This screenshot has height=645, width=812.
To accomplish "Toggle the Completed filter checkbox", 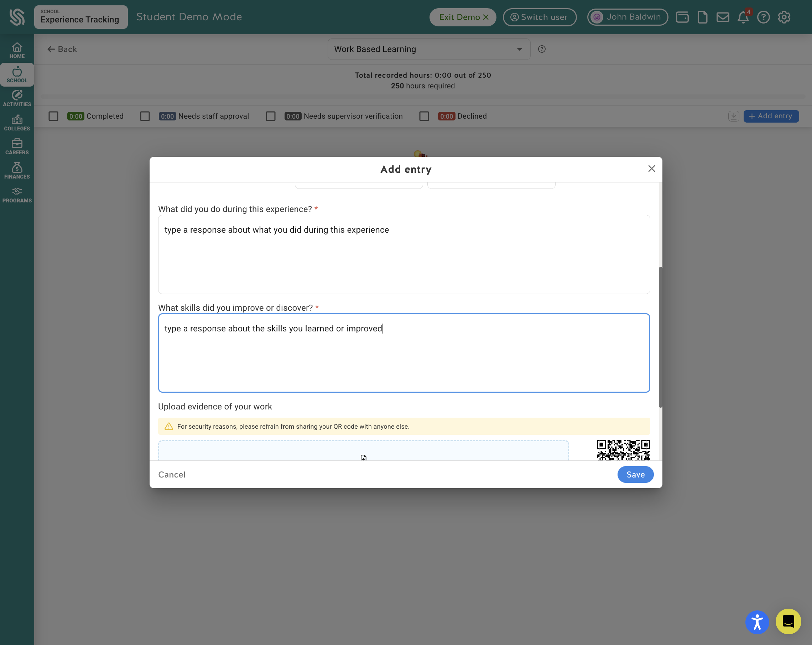I will 53,116.
